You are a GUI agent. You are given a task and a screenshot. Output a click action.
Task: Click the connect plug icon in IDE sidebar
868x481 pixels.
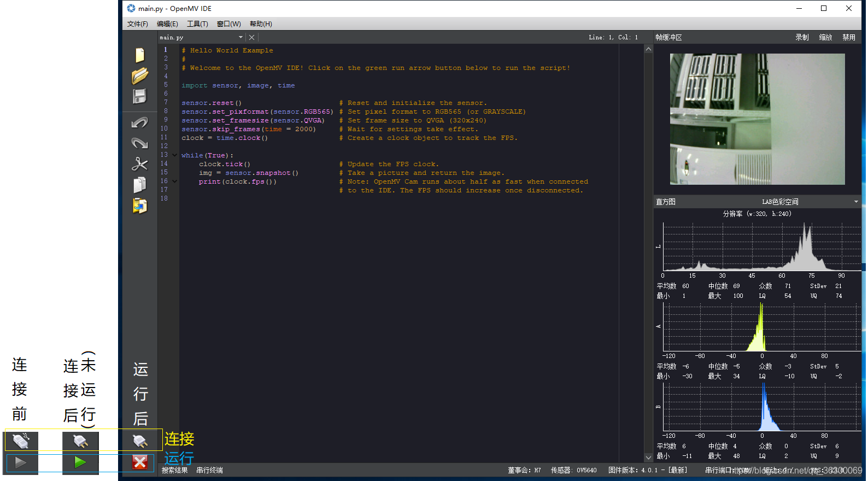[x=140, y=441]
